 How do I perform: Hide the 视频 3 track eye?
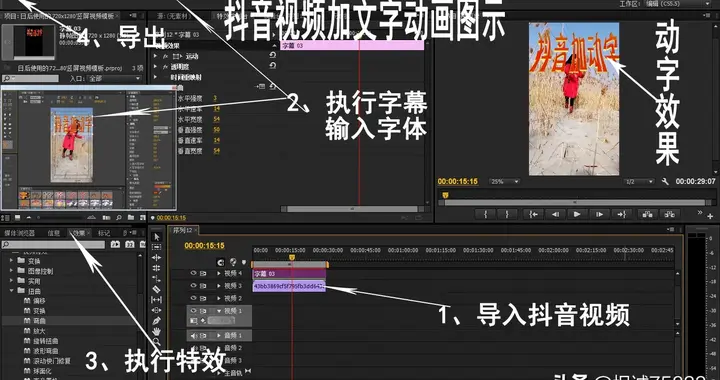193,285
